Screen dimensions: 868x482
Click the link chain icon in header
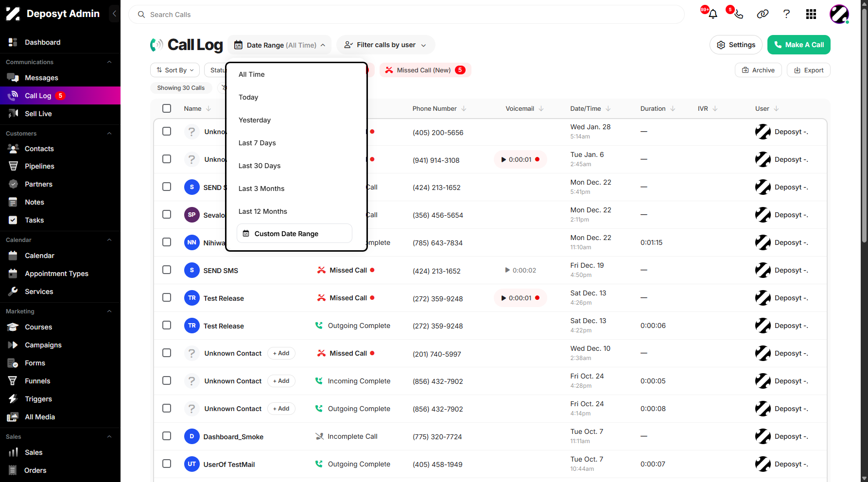[763, 14]
